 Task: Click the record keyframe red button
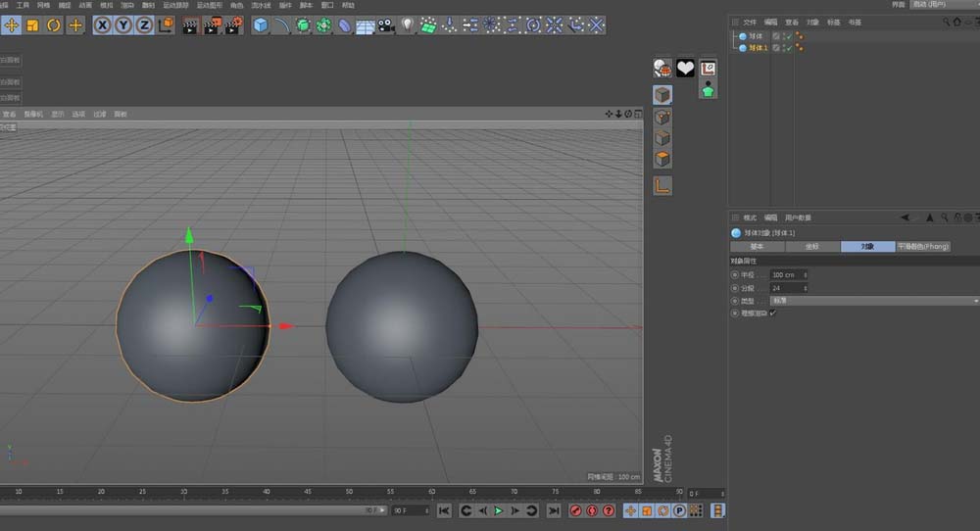(x=575, y=511)
